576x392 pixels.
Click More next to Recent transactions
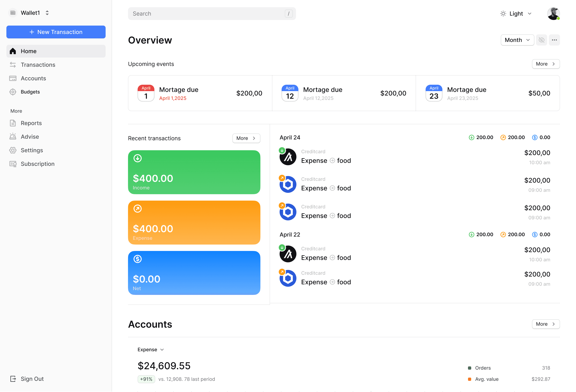coord(246,138)
